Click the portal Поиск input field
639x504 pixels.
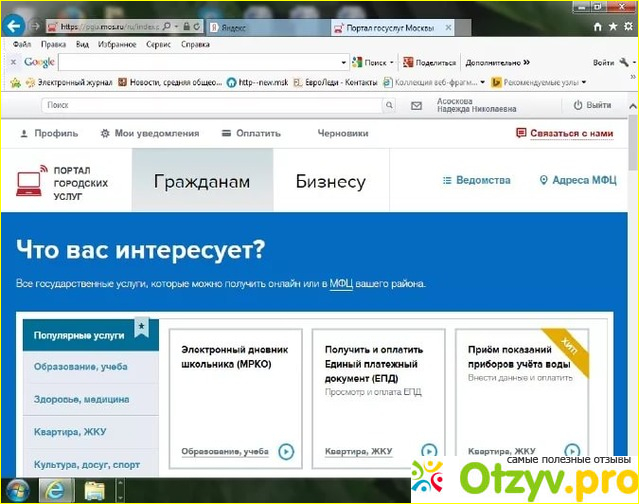coord(210,105)
